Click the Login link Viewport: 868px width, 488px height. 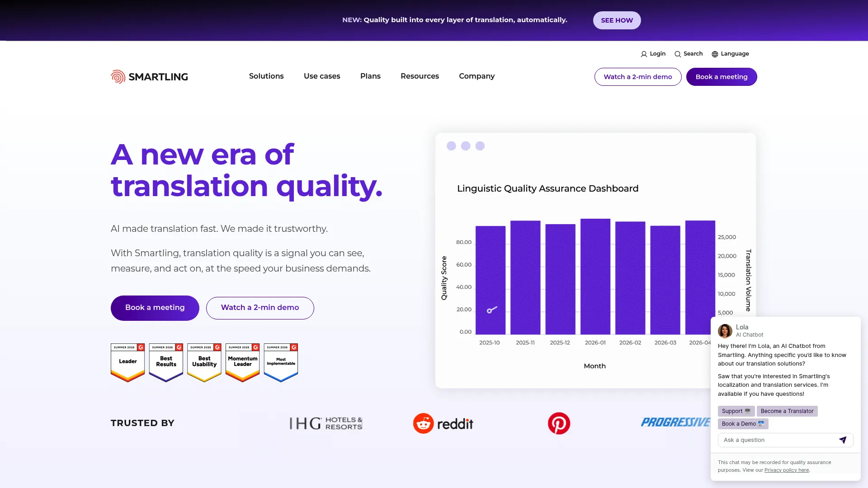pos(658,54)
